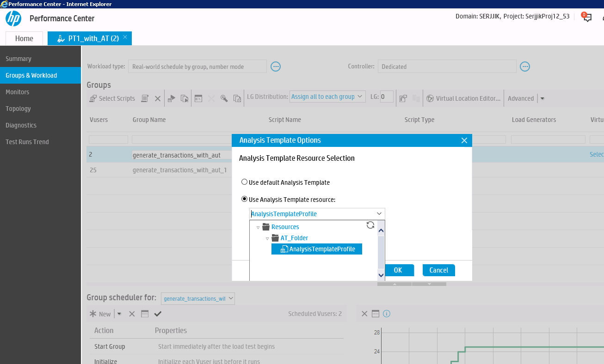Click the duplicate runtime settings icon
Viewport: 604px width, 364px height.
pos(185,98)
